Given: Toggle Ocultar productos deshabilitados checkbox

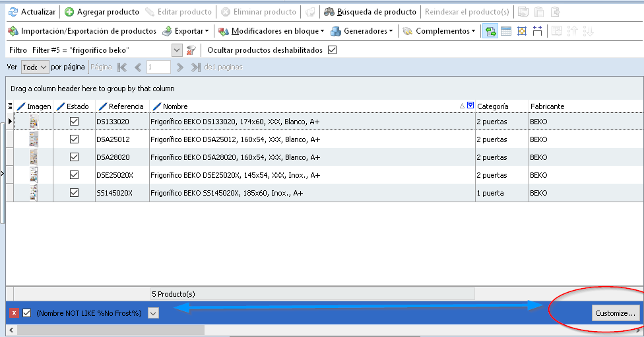Looking at the screenshot, I should [332, 50].
